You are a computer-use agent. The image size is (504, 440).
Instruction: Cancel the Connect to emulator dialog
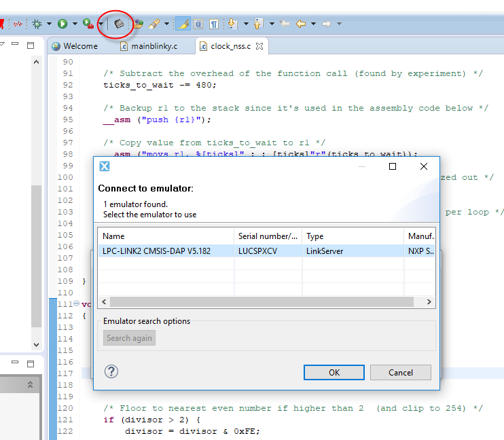coord(401,373)
